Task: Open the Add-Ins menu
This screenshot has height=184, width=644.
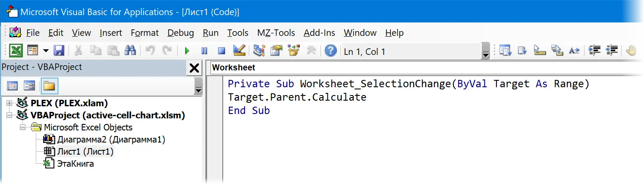Action: pyautogui.click(x=319, y=33)
